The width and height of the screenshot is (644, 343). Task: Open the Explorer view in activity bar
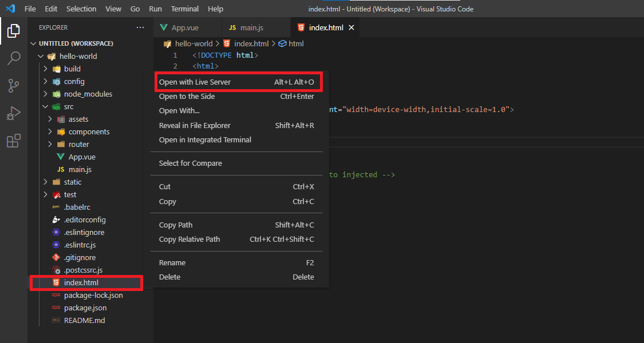click(14, 31)
